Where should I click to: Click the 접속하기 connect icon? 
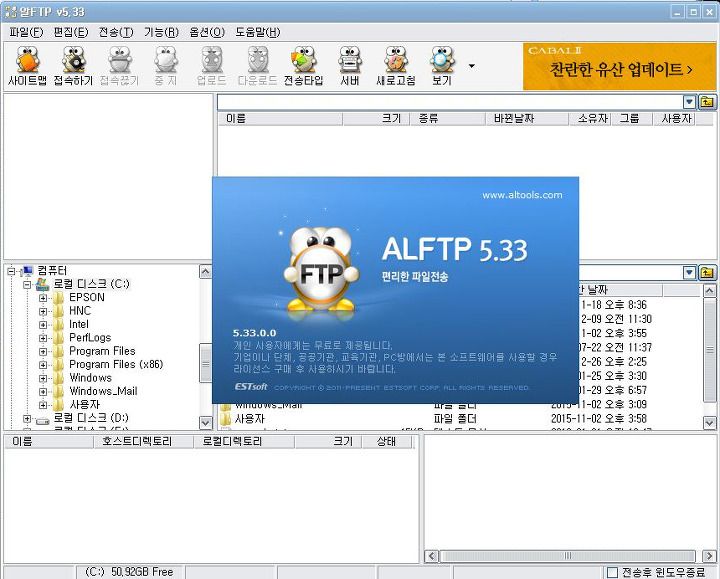73,66
